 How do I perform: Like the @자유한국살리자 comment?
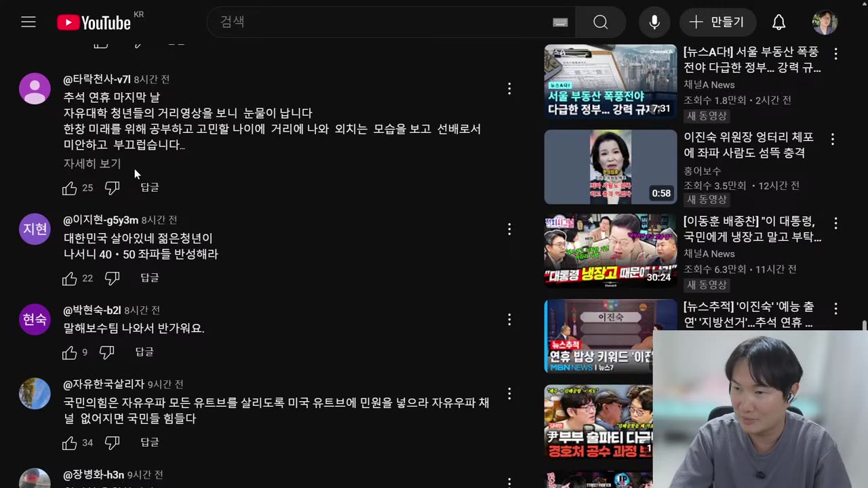click(70, 443)
